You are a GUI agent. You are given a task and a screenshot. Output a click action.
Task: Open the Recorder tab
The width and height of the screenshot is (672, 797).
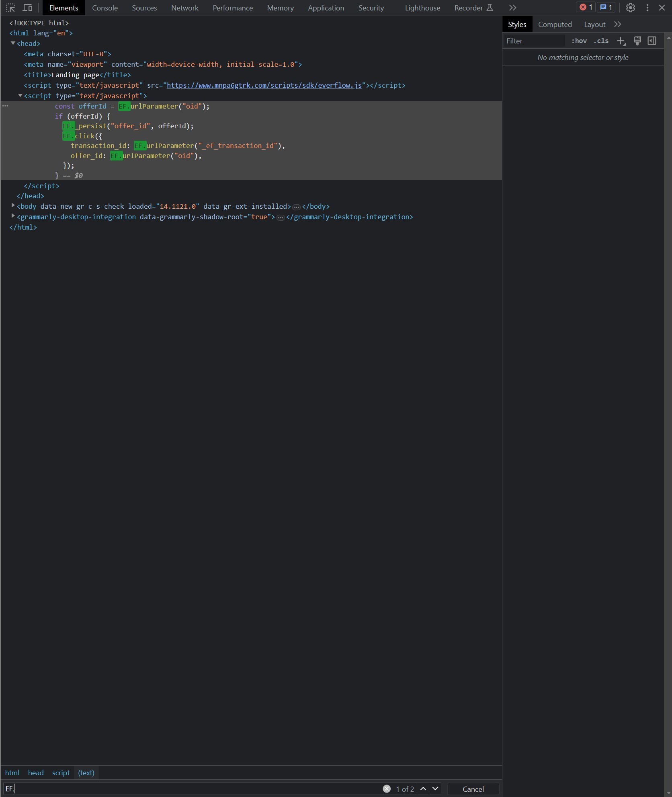pos(473,8)
